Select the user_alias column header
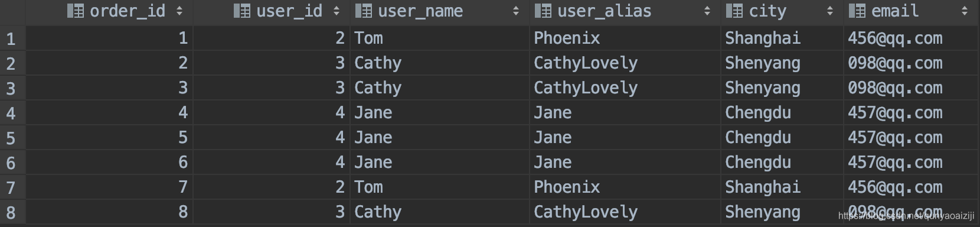 [x=625, y=12]
